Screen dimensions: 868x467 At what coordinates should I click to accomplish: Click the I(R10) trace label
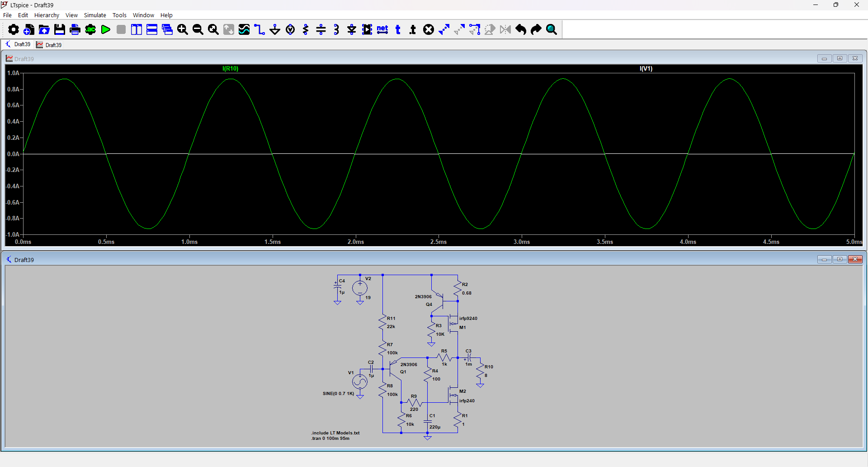pyautogui.click(x=231, y=68)
